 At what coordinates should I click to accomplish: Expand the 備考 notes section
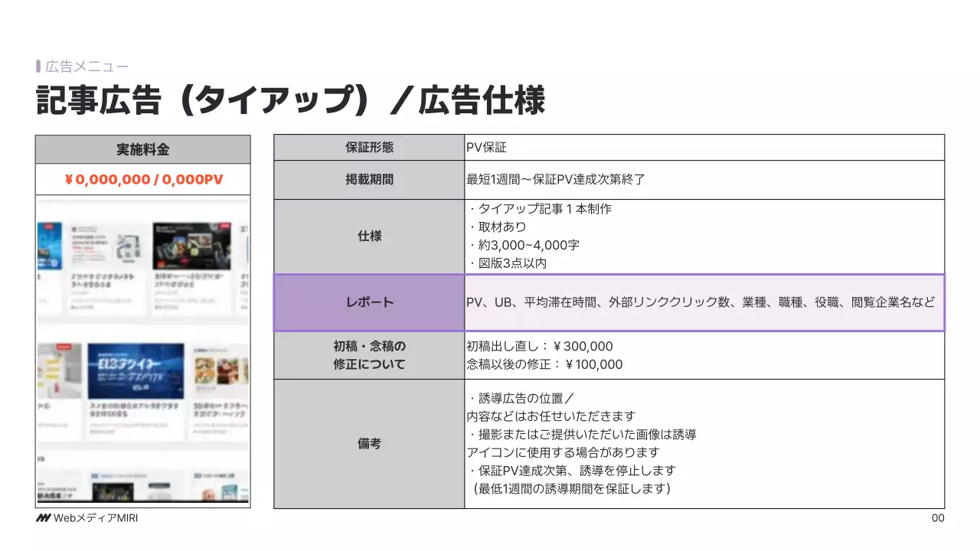click(x=368, y=444)
